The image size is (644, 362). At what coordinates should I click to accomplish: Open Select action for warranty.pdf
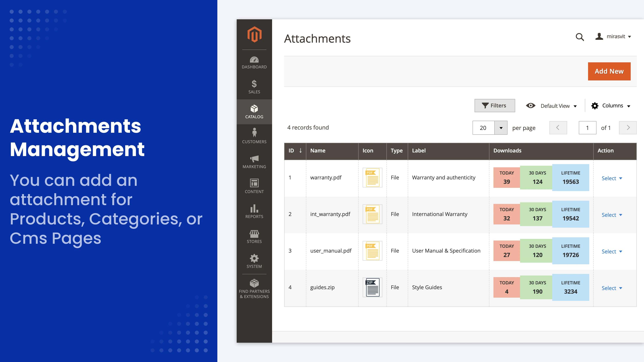pos(612,178)
